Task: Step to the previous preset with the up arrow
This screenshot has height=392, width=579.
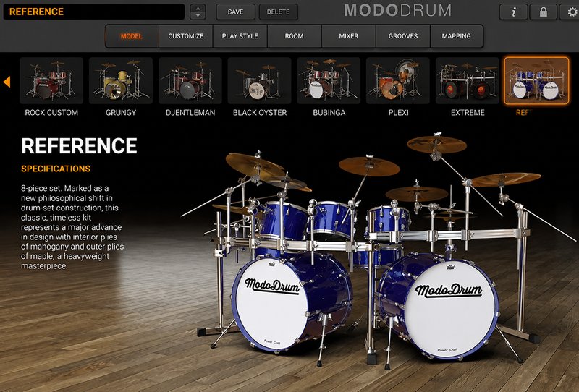Action: [x=198, y=8]
